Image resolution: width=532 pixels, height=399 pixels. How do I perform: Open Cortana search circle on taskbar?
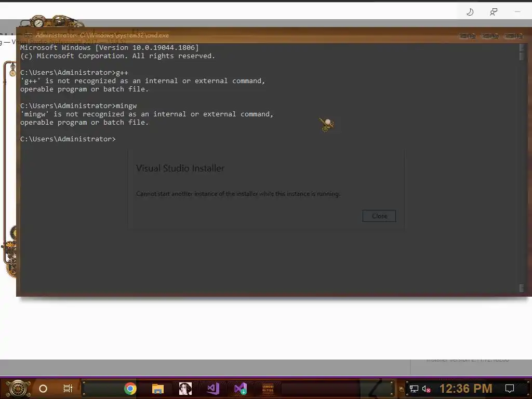coord(43,389)
